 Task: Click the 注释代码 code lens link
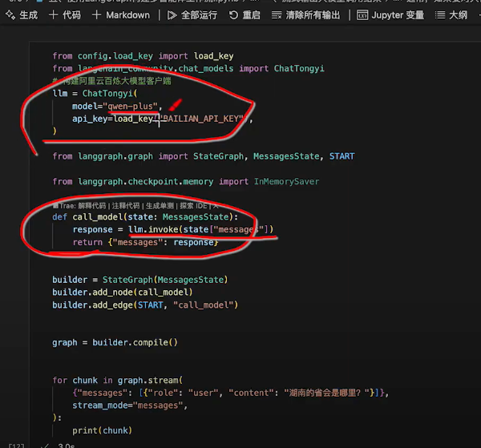coord(126,205)
